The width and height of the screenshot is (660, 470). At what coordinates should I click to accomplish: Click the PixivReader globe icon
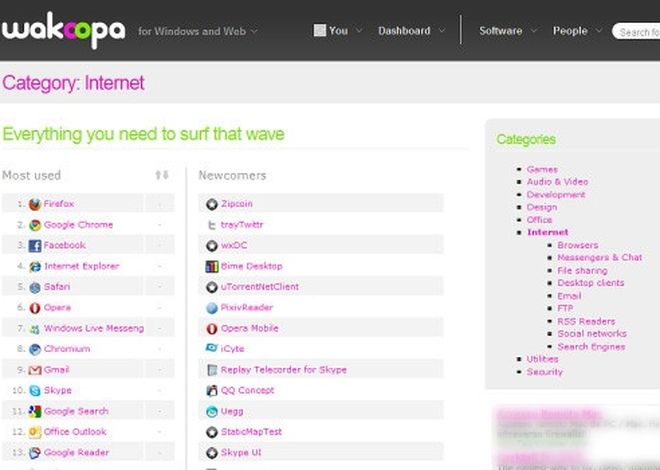tap(212, 308)
